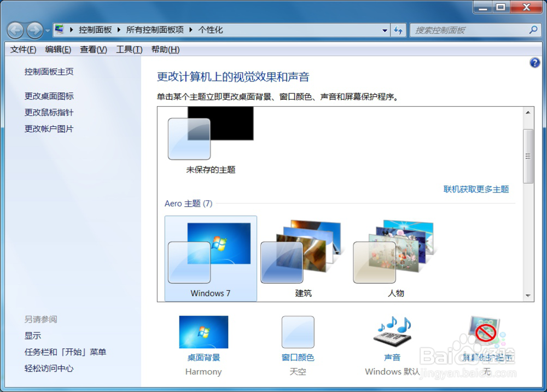Open 更改鼠标指针 link
The image size is (547, 392).
[49, 112]
